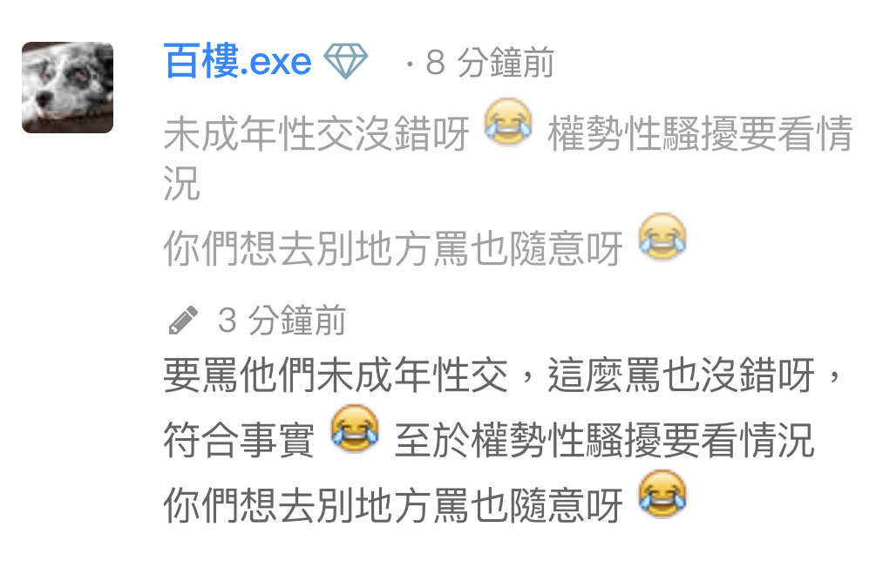Open the 3 分鐘前 edit timestamp
This screenshot has height=588, width=876.
(x=282, y=320)
